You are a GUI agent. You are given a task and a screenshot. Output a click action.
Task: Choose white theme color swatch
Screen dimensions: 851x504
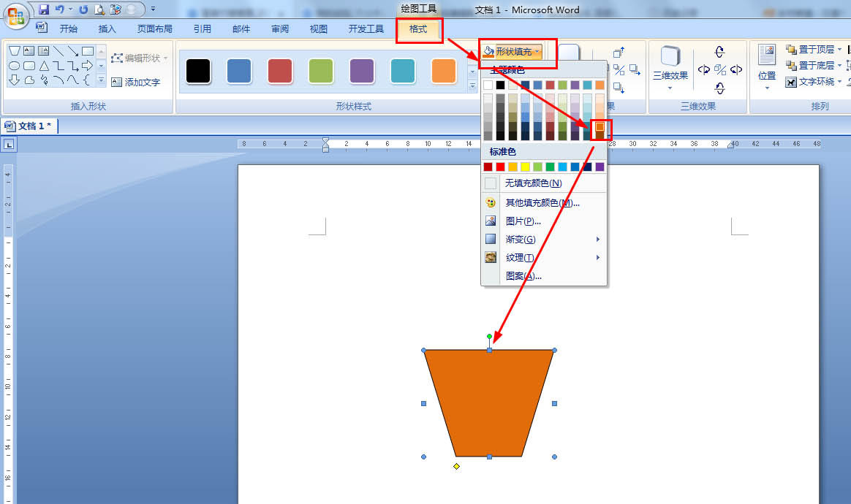click(x=488, y=85)
